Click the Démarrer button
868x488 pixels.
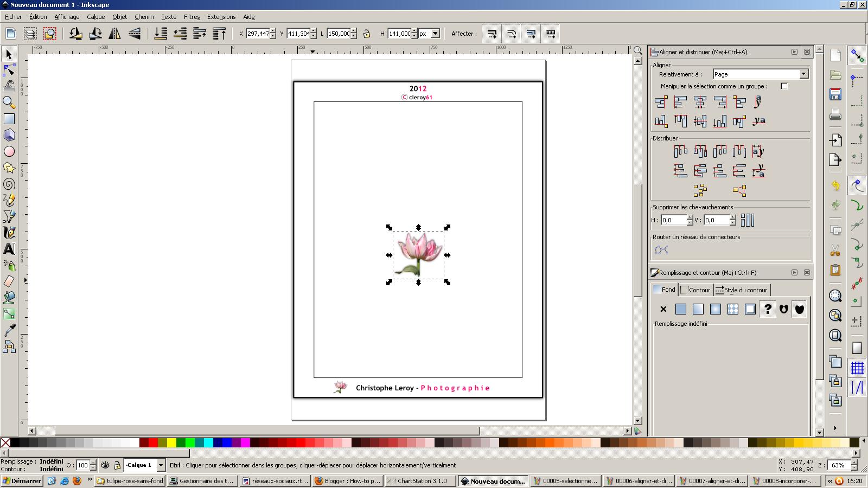point(22,481)
